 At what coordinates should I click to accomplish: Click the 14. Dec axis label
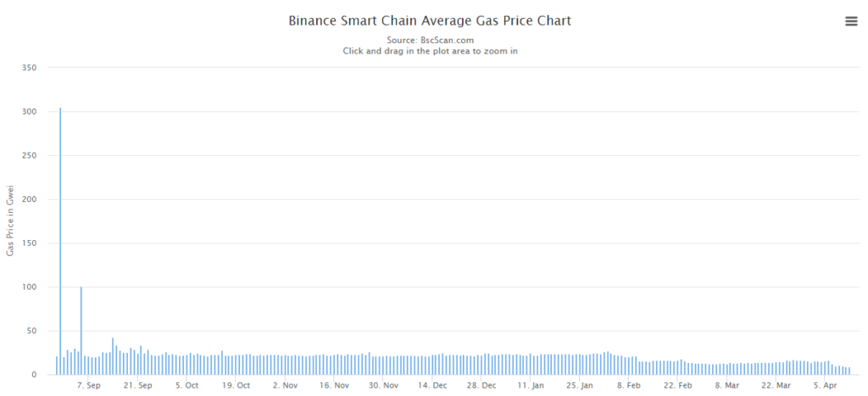(x=433, y=385)
